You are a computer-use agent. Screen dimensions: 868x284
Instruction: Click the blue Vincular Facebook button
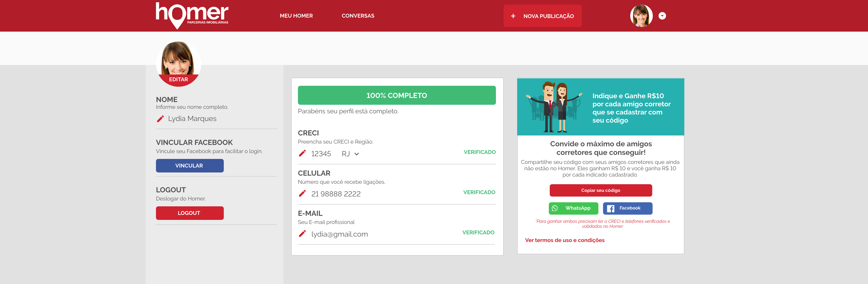click(190, 165)
